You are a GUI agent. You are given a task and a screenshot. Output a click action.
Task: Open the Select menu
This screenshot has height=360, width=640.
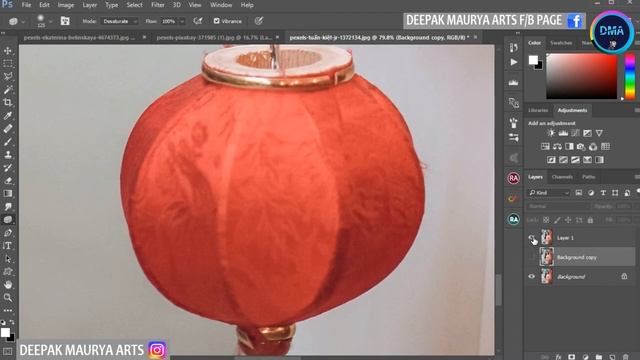[134, 5]
